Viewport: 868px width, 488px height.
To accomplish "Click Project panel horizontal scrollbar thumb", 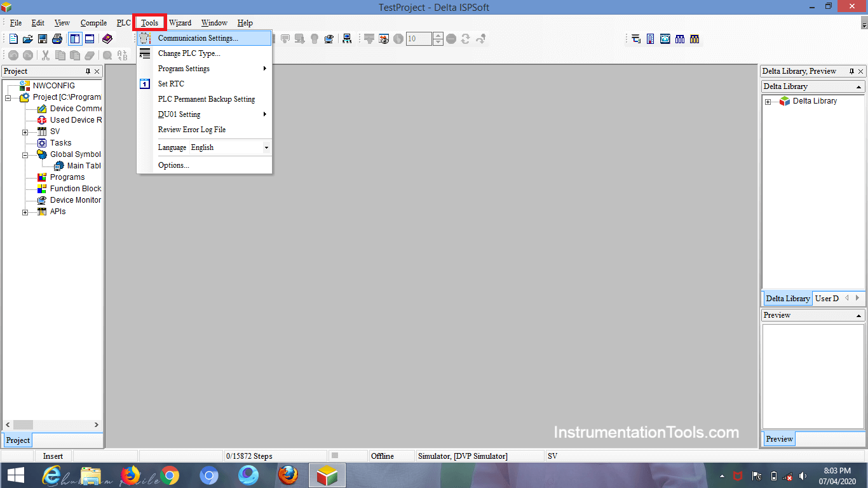I will 23,424.
